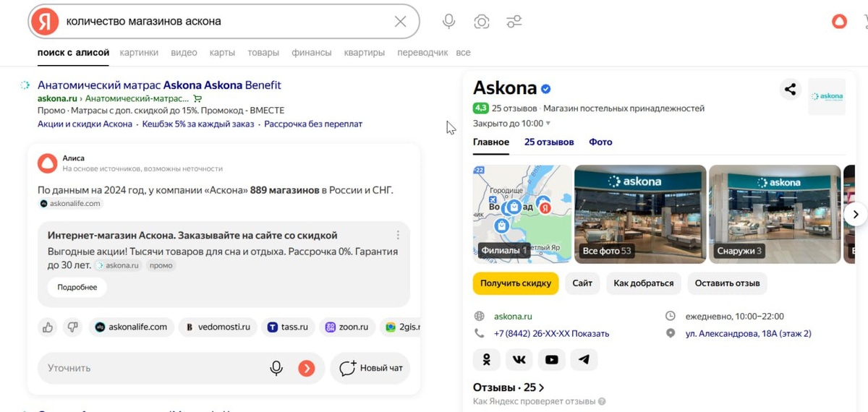Dislike the Alice answer with thumbs down
Image resolution: width=868 pixels, height=412 pixels.
[72, 327]
